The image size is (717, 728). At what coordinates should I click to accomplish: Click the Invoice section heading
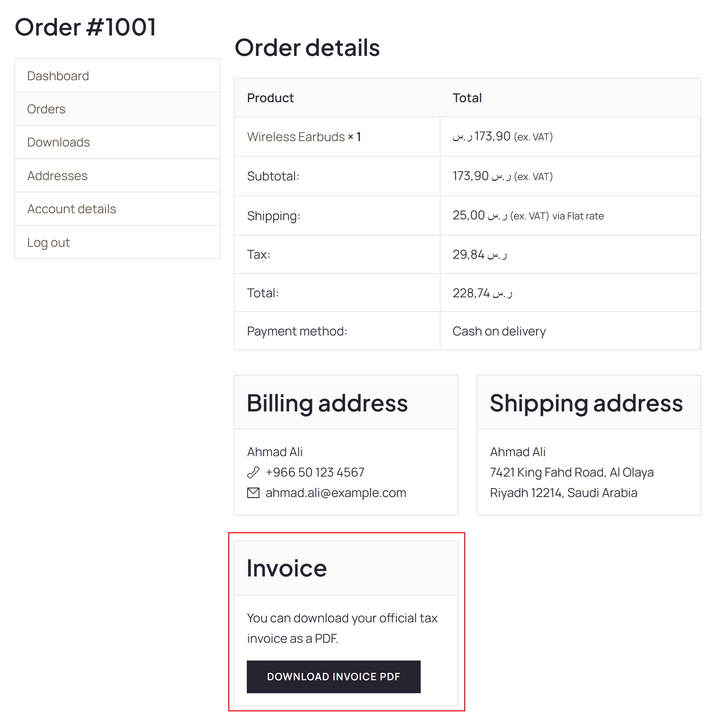[287, 568]
